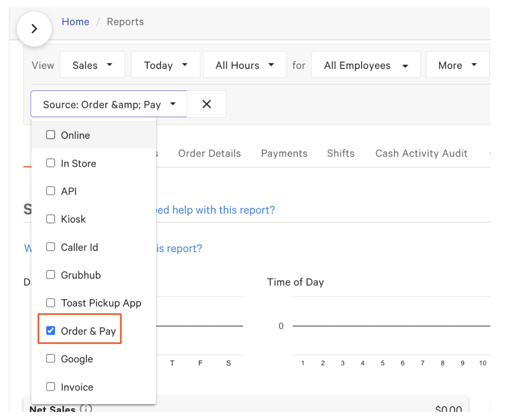The height and width of the screenshot is (420, 506).
Task: Select the Kiosk checkbox
Action: coord(51,219)
